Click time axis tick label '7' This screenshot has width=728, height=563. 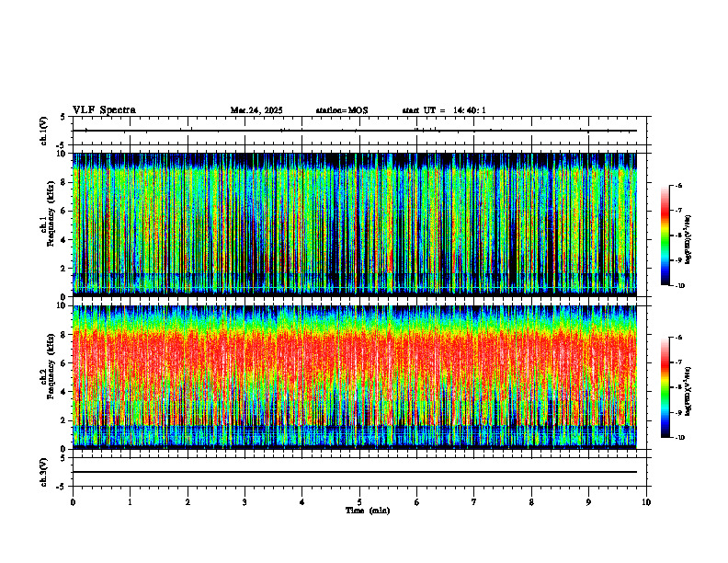(x=474, y=502)
